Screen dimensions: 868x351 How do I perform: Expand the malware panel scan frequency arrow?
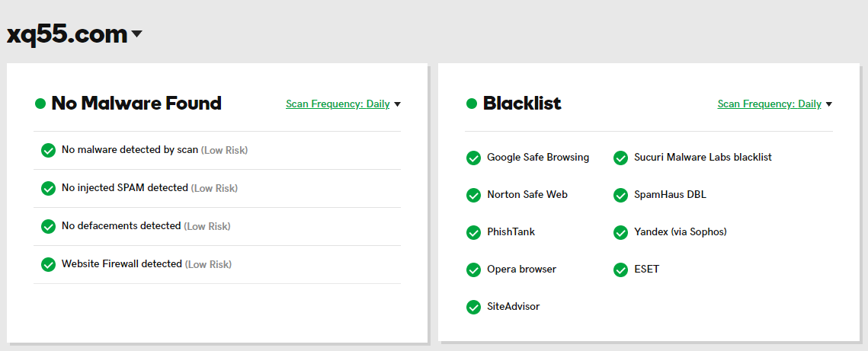tap(397, 104)
